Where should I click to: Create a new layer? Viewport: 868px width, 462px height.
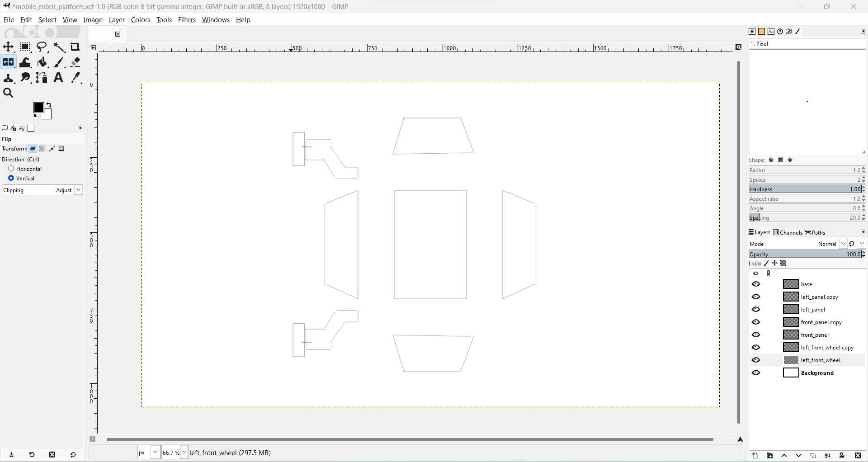click(755, 456)
